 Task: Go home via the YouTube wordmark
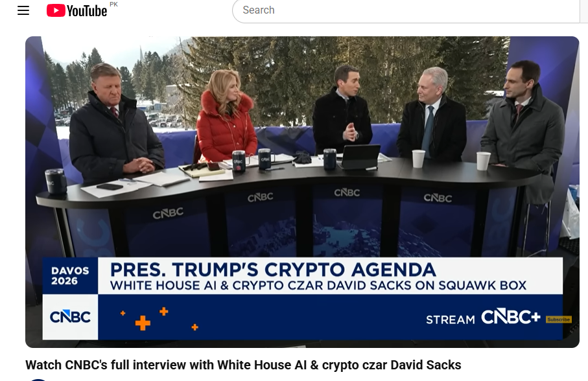pos(87,11)
